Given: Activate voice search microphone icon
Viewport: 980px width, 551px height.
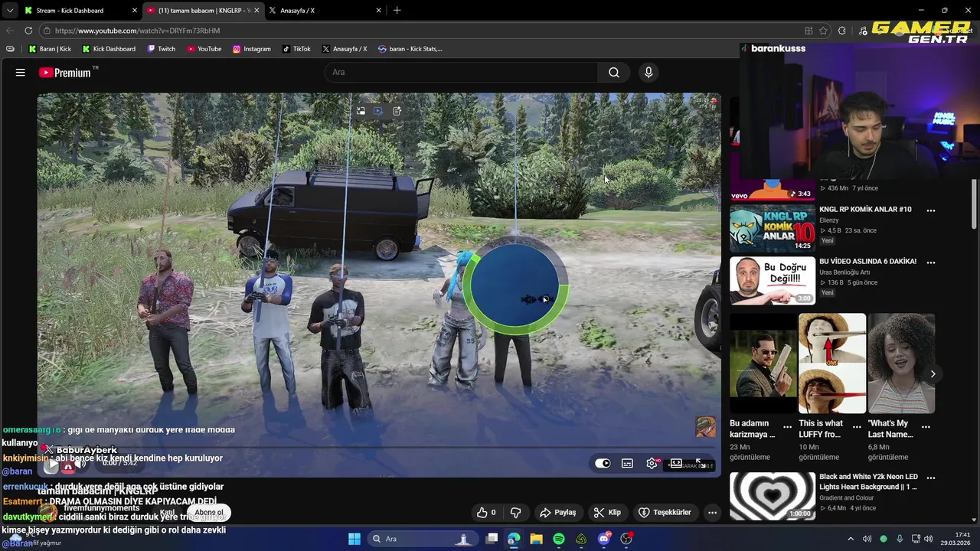Looking at the screenshot, I should pyautogui.click(x=648, y=73).
